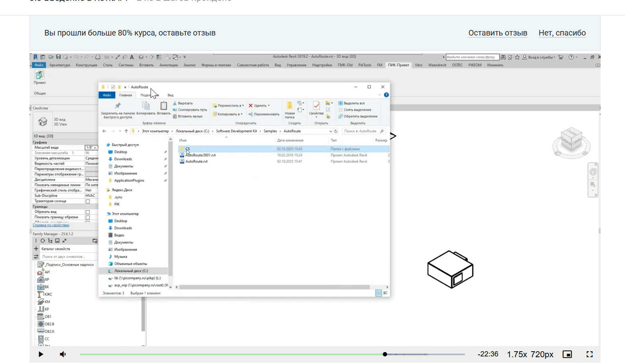
Task: Enable Показать границу обрезки checkbox
Action: coord(88,218)
